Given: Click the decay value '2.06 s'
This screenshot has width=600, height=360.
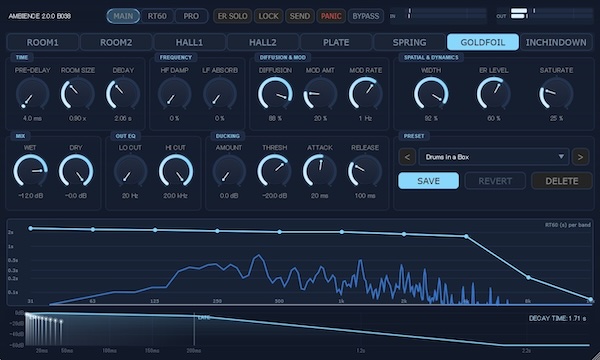Looking at the screenshot, I should click(123, 119).
